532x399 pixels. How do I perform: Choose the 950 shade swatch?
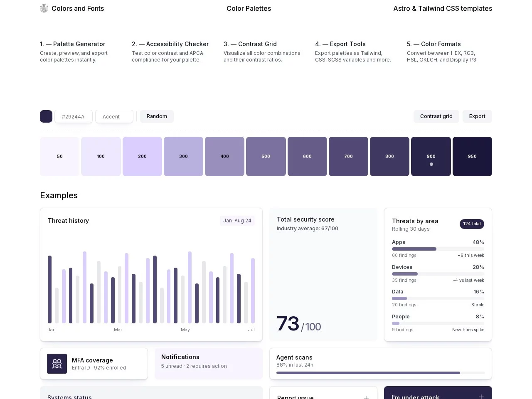472,156
